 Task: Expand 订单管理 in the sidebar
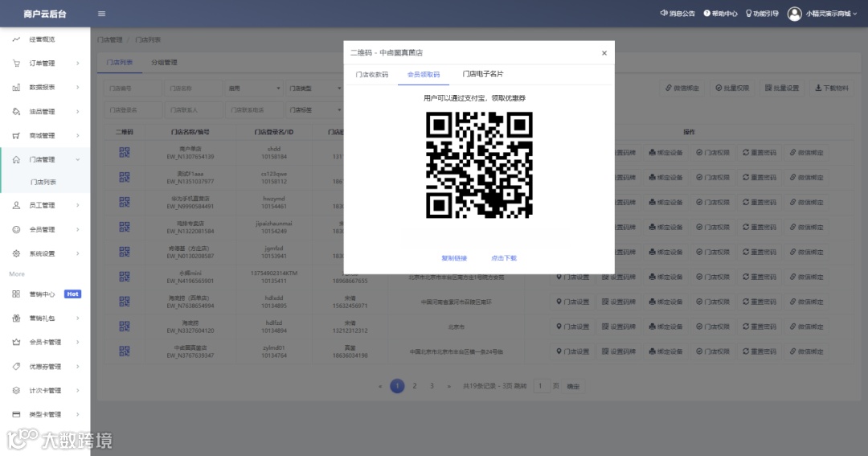(x=45, y=64)
